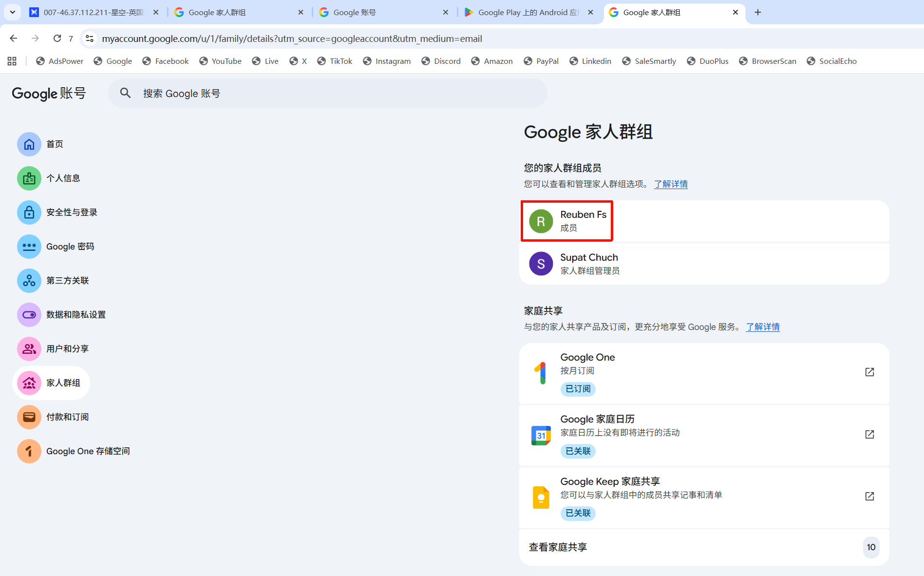Open external link for Google One
The height and width of the screenshot is (576, 924).
point(869,372)
